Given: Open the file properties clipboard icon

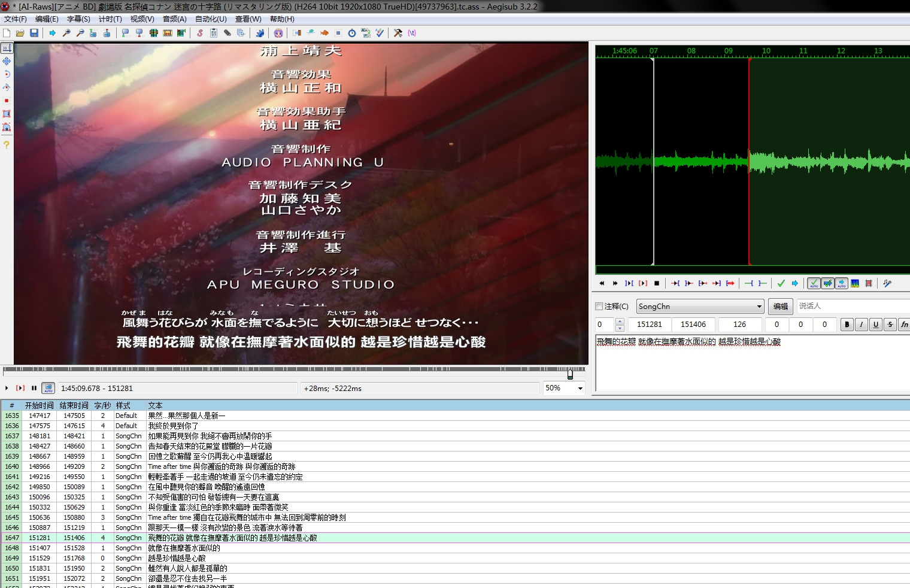Looking at the screenshot, I should coord(214,33).
